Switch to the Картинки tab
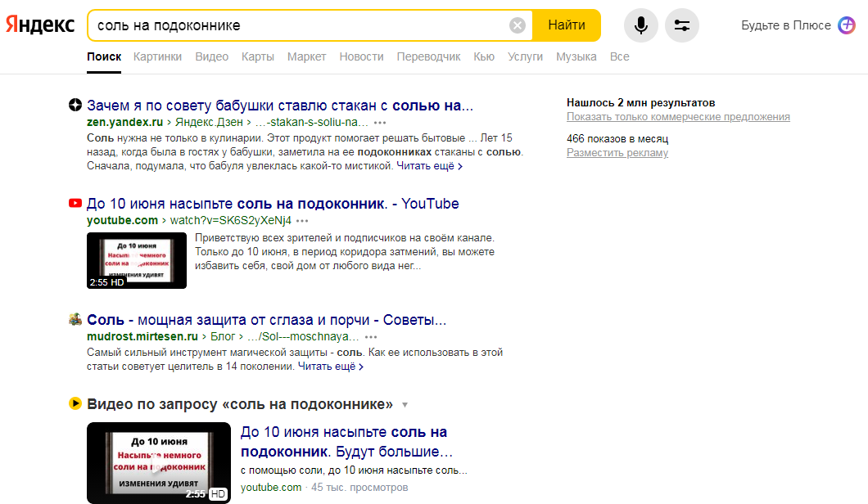 [x=158, y=57]
